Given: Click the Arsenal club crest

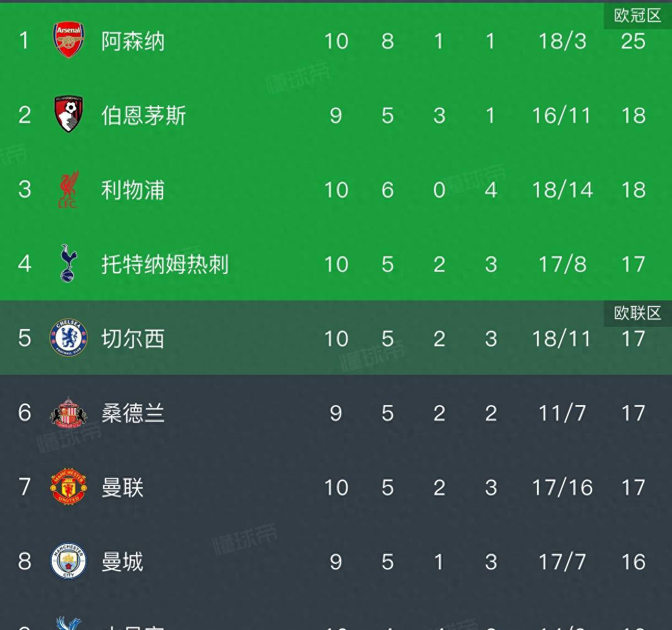Looking at the screenshot, I should (68, 40).
